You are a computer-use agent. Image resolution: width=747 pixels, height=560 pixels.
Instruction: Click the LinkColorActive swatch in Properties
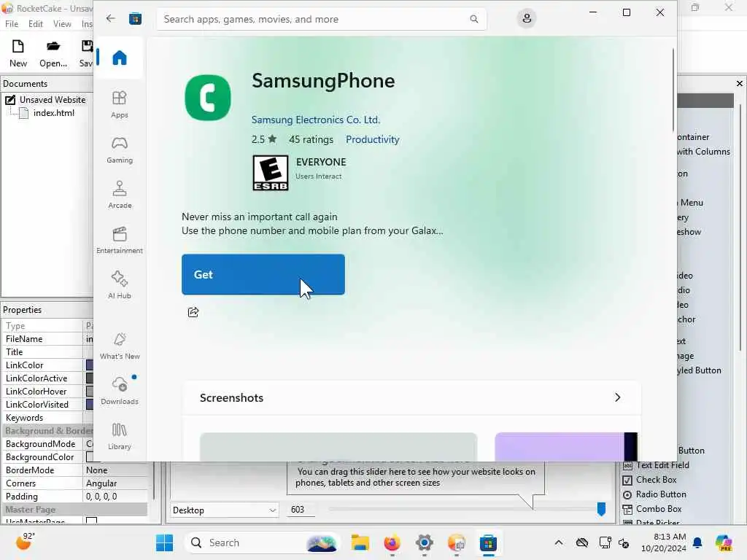coord(90,378)
